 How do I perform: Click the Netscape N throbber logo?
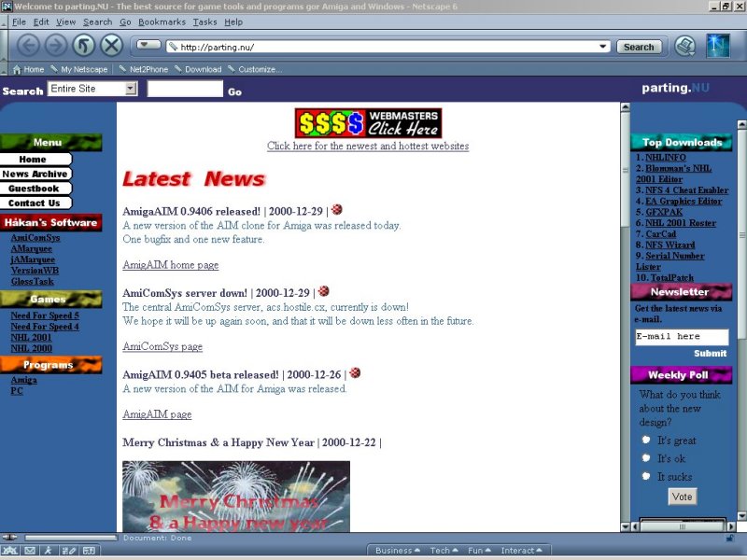pos(718,46)
